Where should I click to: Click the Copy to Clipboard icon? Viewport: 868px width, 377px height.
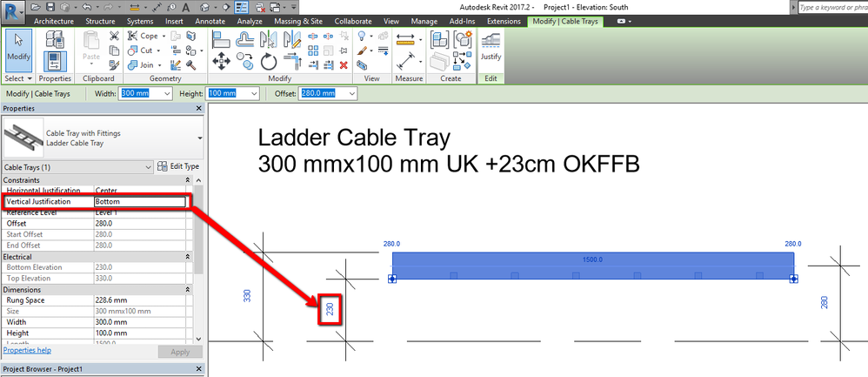click(x=114, y=50)
